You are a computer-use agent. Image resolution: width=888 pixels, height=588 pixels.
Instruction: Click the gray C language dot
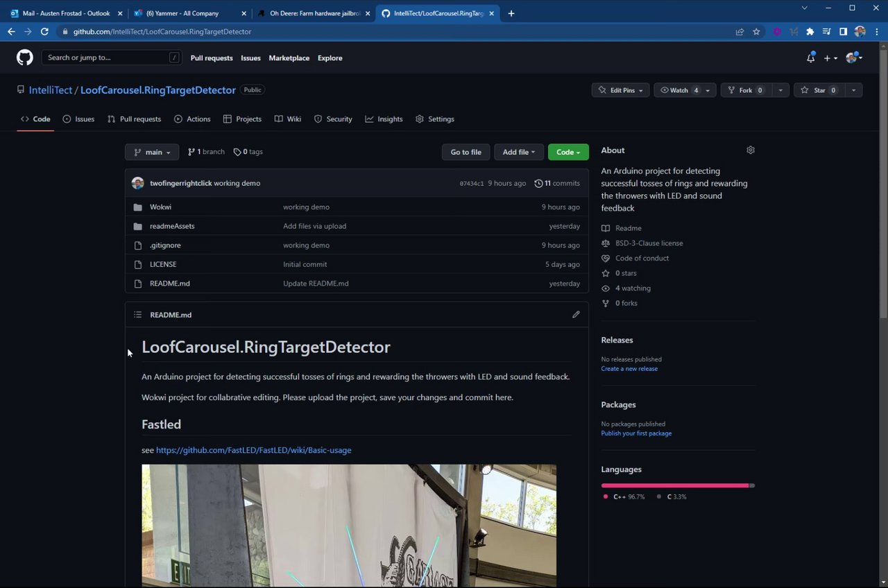659,496
